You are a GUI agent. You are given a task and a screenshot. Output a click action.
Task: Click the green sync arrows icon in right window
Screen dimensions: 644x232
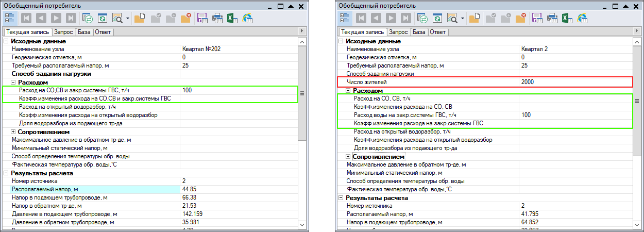(x=422, y=18)
